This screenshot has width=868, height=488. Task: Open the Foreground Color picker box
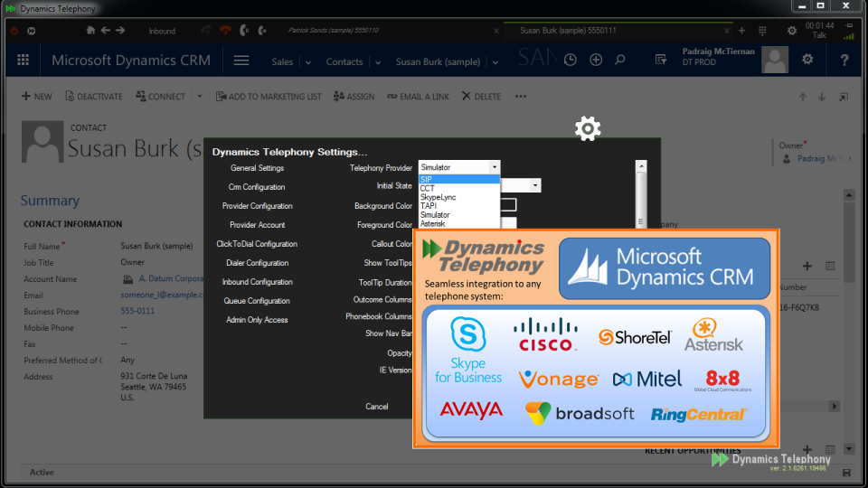click(x=508, y=222)
